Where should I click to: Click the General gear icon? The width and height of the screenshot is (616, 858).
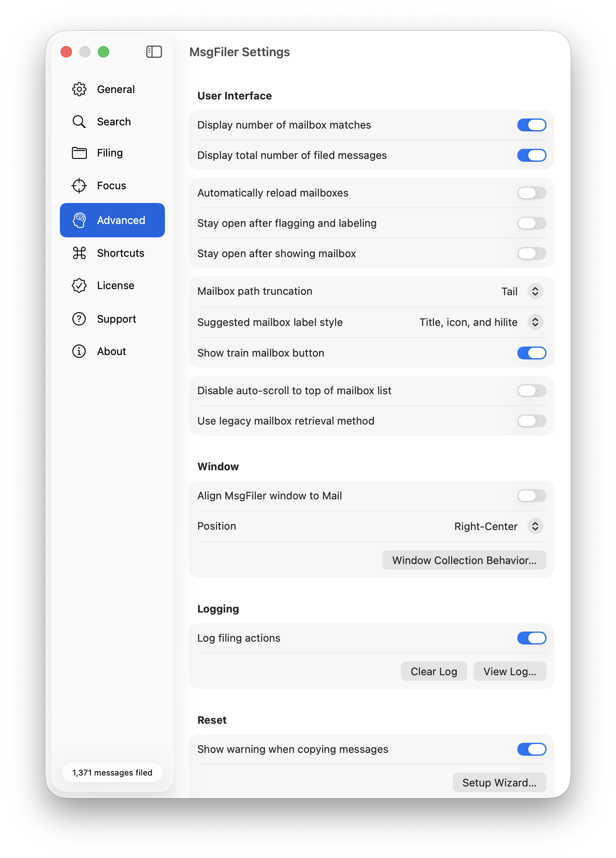pos(79,89)
